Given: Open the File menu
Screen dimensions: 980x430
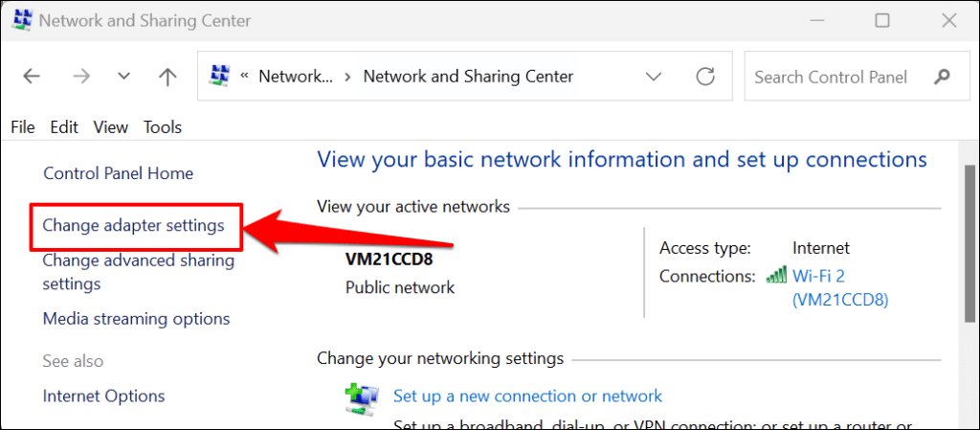Looking at the screenshot, I should (22, 126).
